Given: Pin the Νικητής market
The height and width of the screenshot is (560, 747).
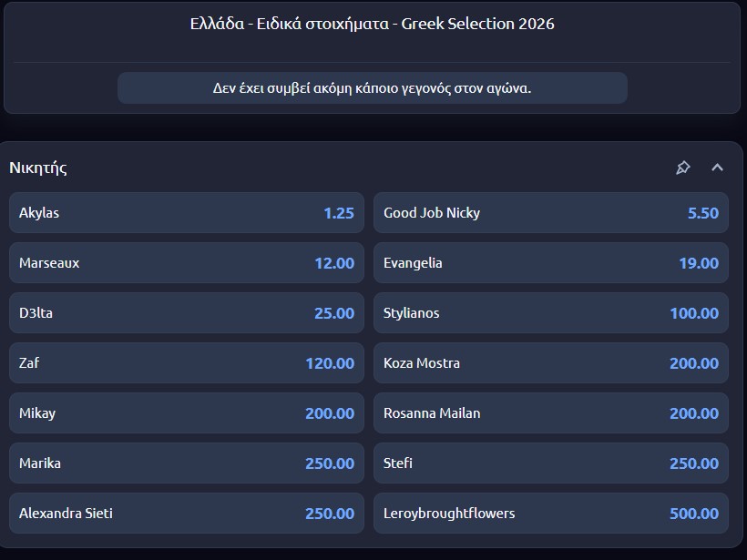Looking at the screenshot, I should (x=682, y=168).
